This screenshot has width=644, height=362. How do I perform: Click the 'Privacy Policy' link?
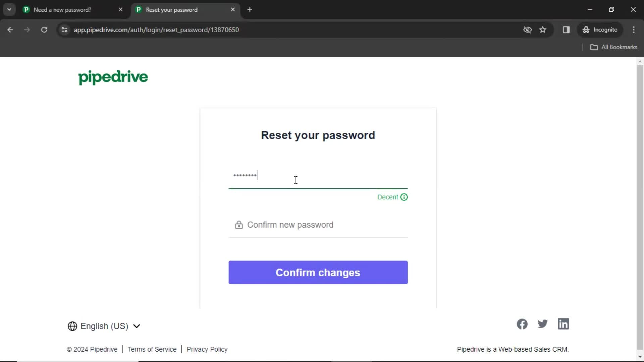tap(207, 349)
